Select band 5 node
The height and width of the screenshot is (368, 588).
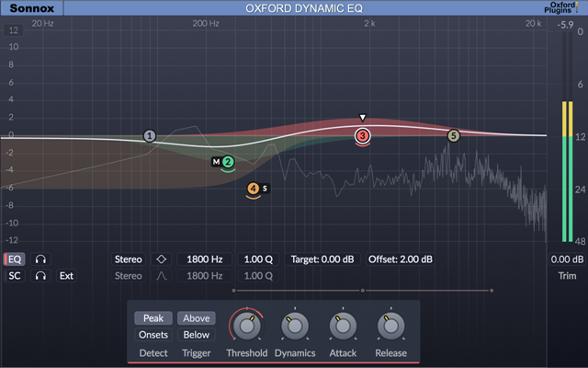453,135
